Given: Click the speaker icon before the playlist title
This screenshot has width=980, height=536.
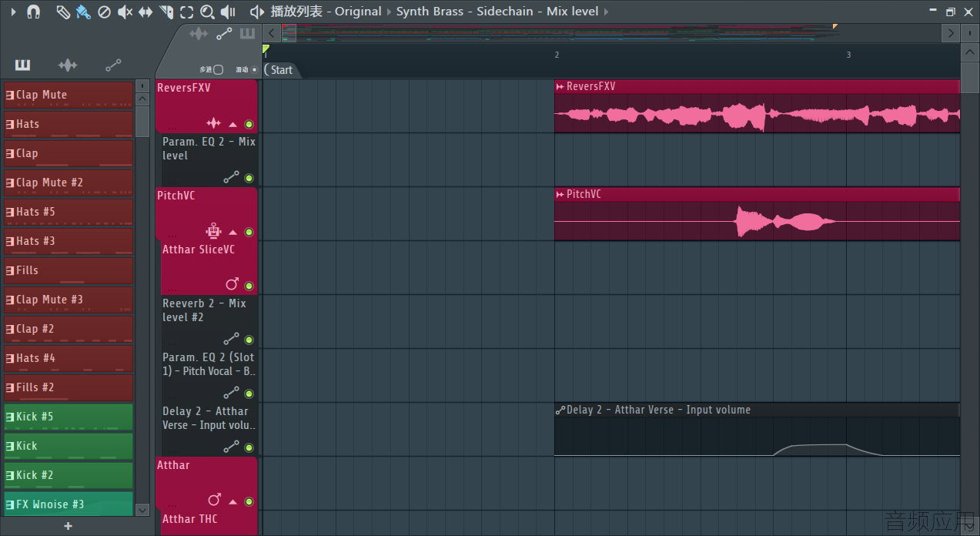Looking at the screenshot, I should pyautogui.click(x=257, y=12).
